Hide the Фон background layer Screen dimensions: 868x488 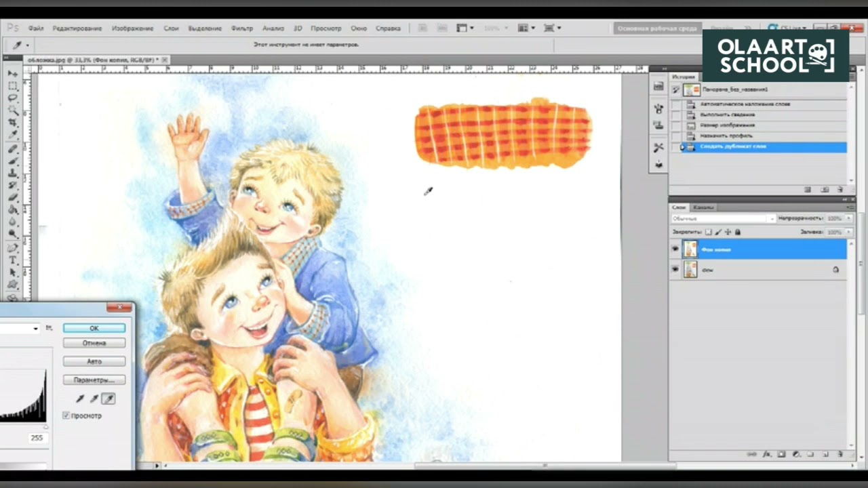click(675, 270)
